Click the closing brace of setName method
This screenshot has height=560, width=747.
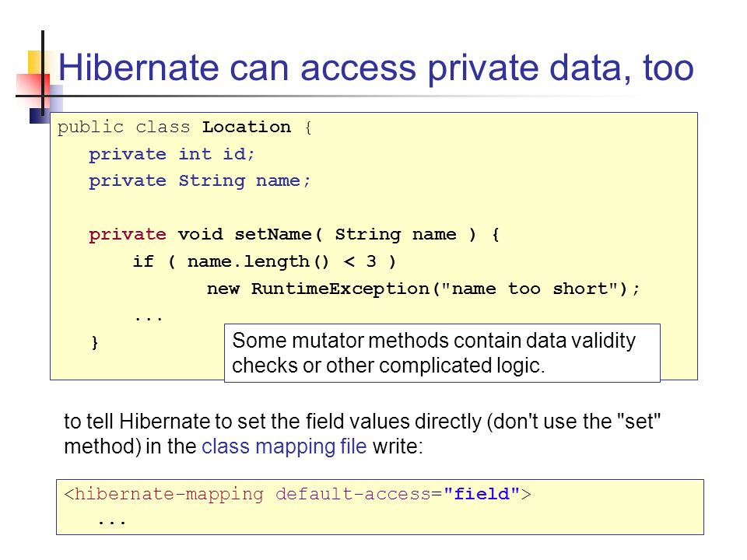(94, 342)
